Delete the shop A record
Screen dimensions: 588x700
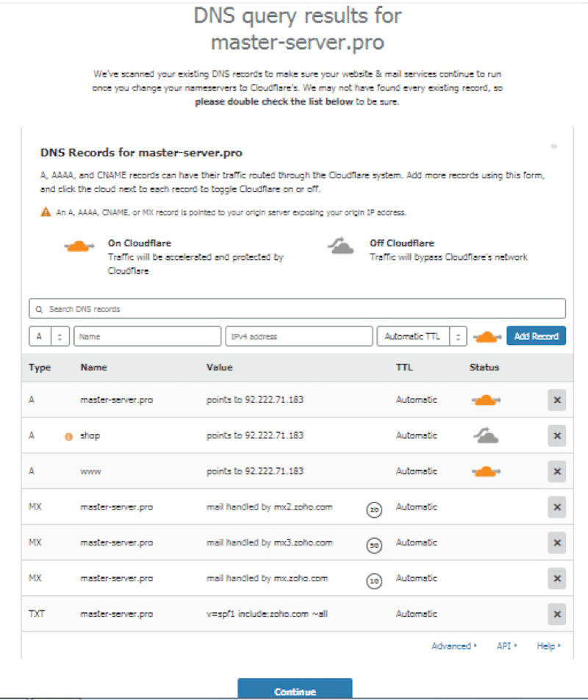[x=556, y=435]
